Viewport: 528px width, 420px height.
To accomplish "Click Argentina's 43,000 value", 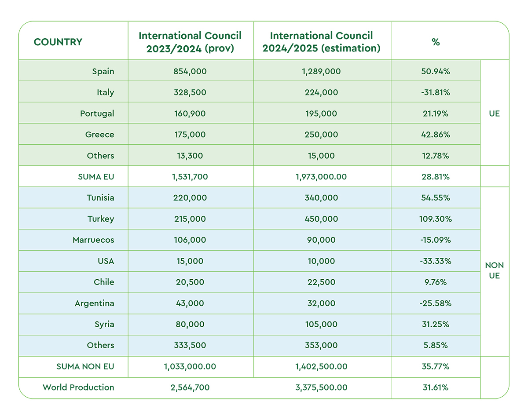I will 190,303.
